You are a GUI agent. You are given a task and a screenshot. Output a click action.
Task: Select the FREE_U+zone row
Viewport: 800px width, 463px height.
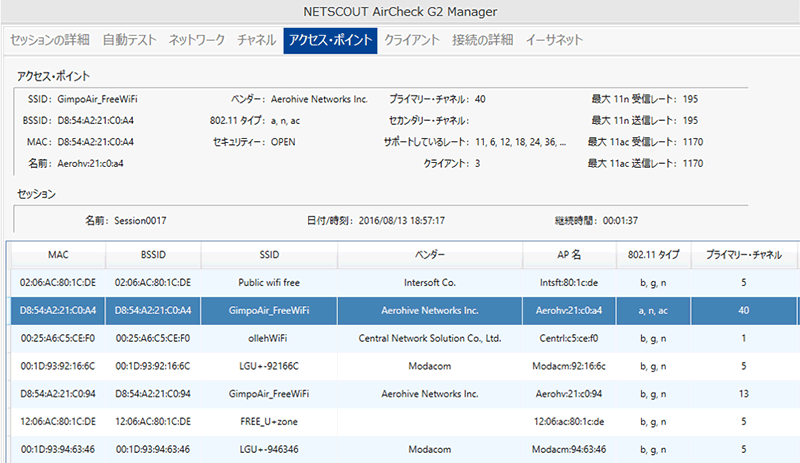pyautogui.click(x=269, y=421)
